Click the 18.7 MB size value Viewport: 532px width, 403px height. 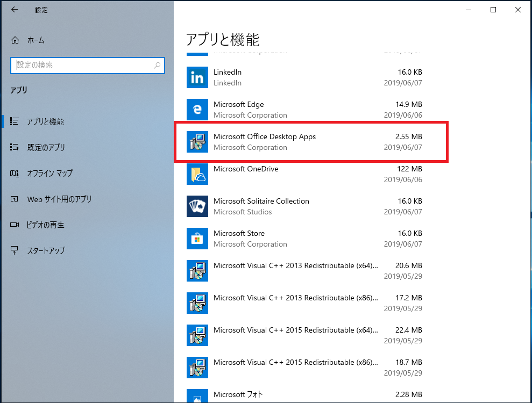(x=408, y=362)
